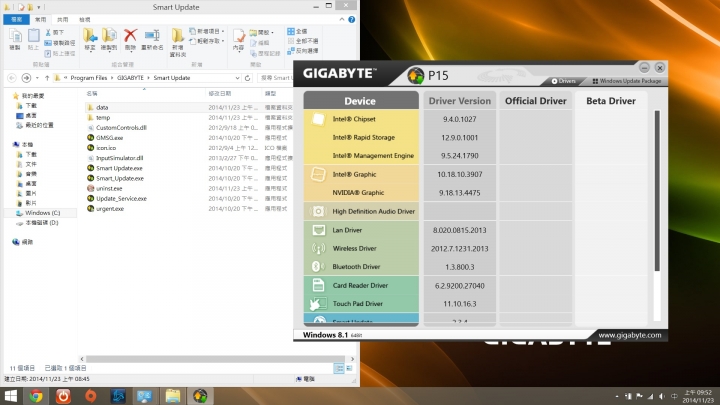The height and width of the screenshot is (405, 720).
Task: Click the Edit (編輯) icon in ribbon
Action: [x=253, y=43]
